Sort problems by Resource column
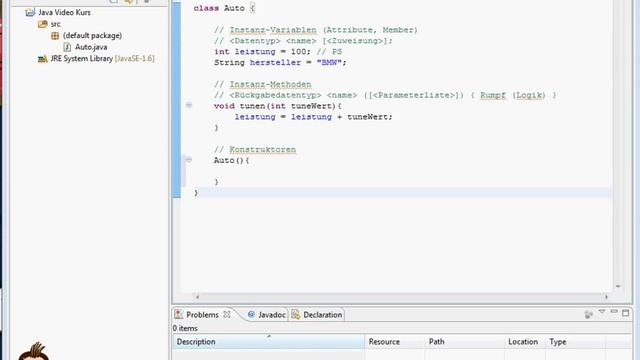This screenshot has height=360, width=640. pyautogui.click(x=394, y=342)
